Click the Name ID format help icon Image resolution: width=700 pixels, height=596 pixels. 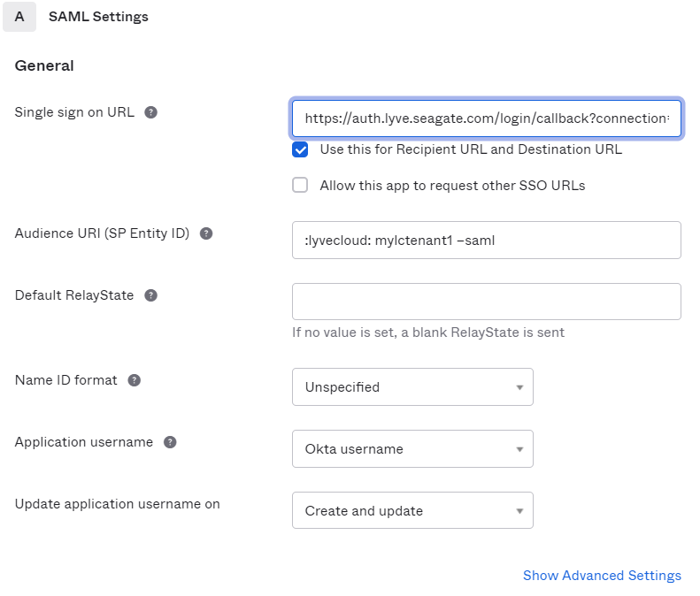pos(135,380)
